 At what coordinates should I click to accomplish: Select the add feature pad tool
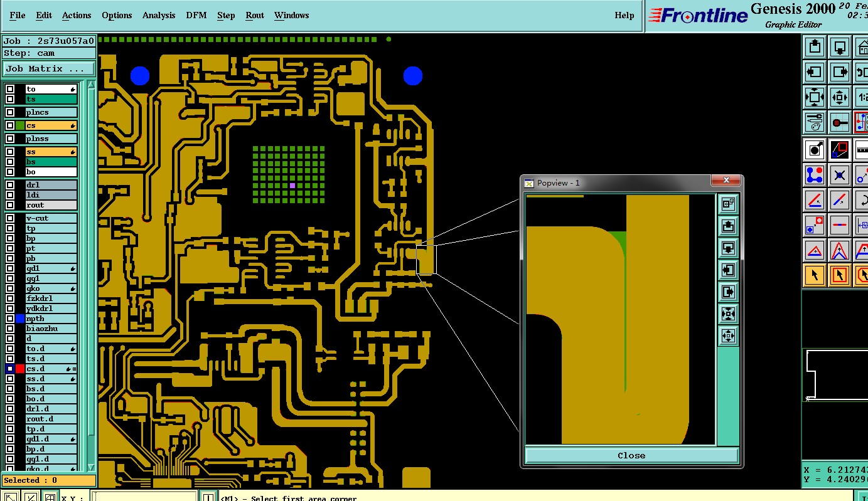815,149
